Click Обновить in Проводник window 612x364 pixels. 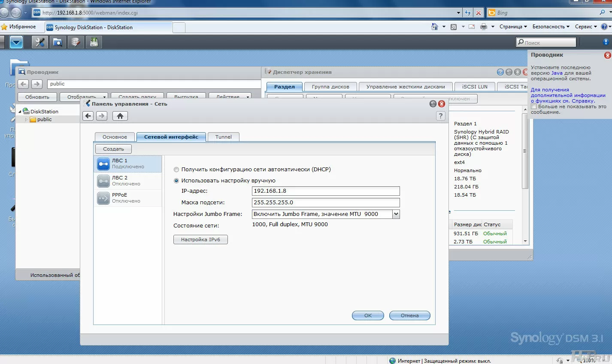point(37,97)
